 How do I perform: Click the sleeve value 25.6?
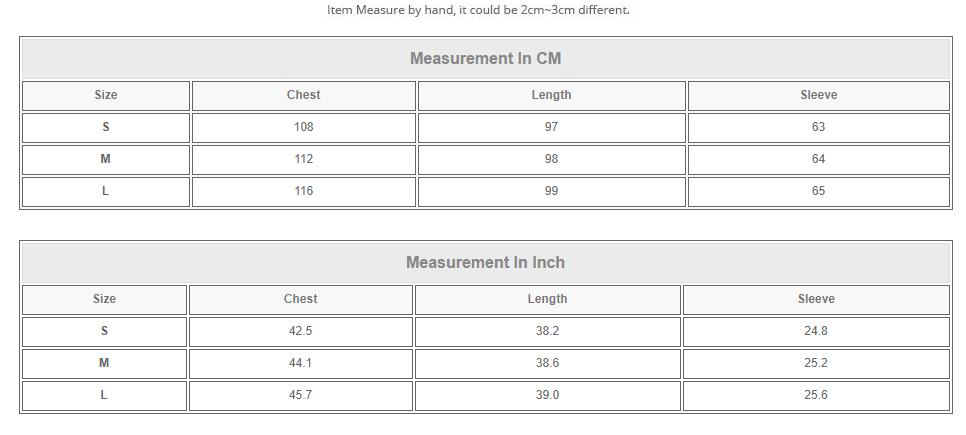816,395
